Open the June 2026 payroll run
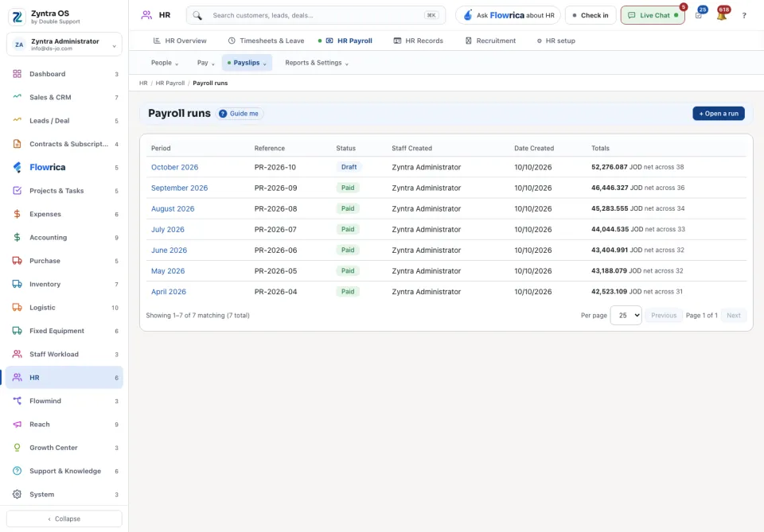 click(x=169, y=250)
